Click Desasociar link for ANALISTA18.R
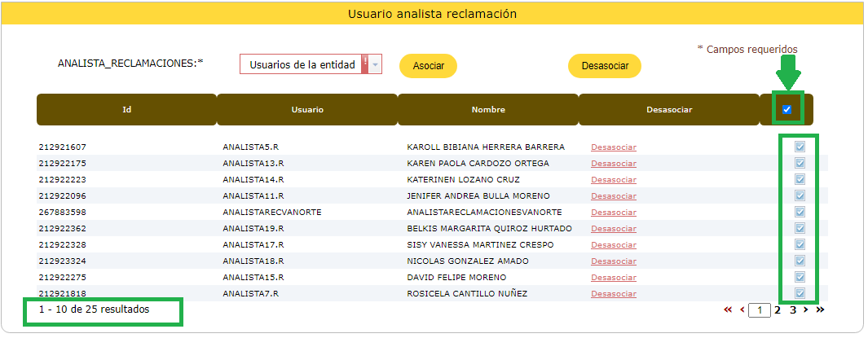The height and width of the screenshot is (338, 868). tap(613, 261)
